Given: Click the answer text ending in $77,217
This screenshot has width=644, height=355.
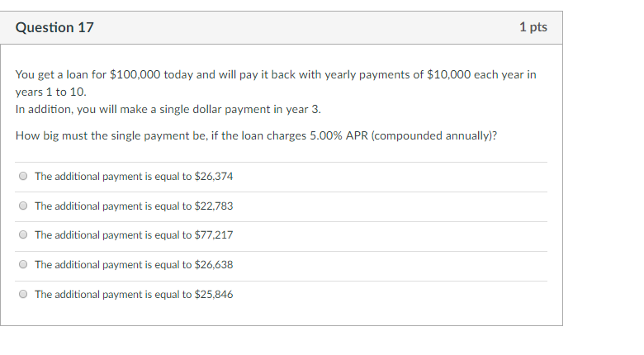Looking at the screenshot, I should tap(134, 235).
